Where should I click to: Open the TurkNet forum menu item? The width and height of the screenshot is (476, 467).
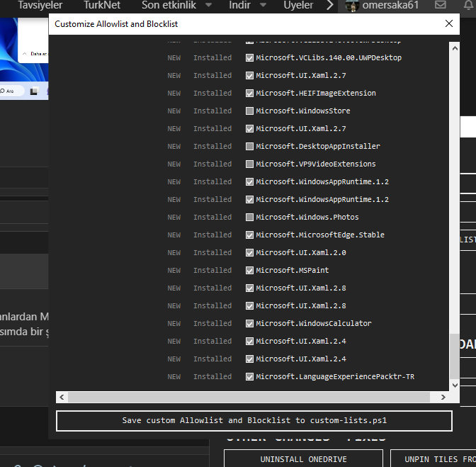coord(102,5)
